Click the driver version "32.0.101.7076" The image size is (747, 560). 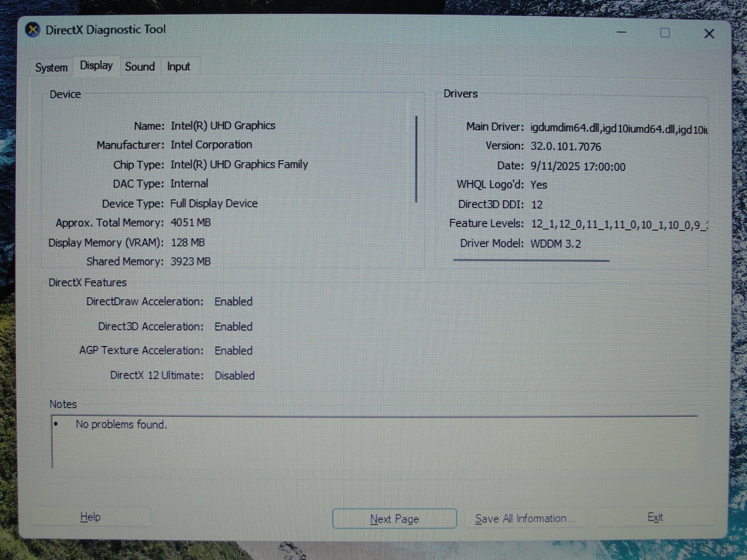point(566,147)
